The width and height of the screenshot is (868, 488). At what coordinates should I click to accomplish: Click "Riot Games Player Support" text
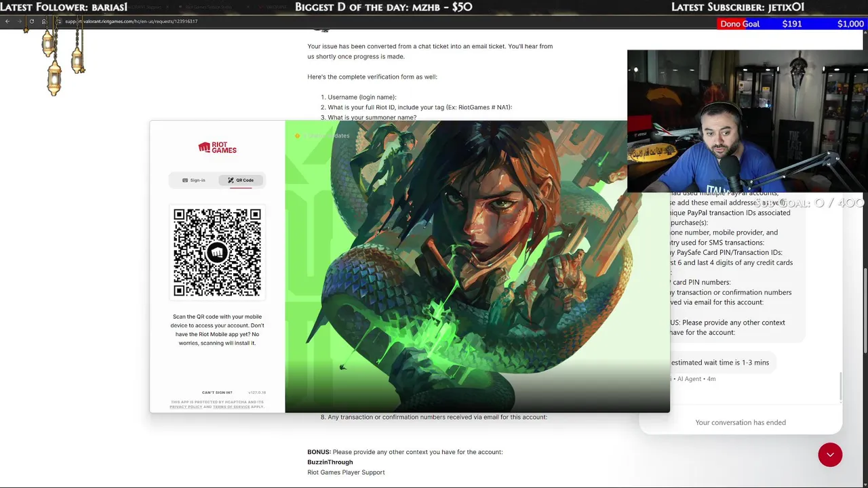click(346, 472)
